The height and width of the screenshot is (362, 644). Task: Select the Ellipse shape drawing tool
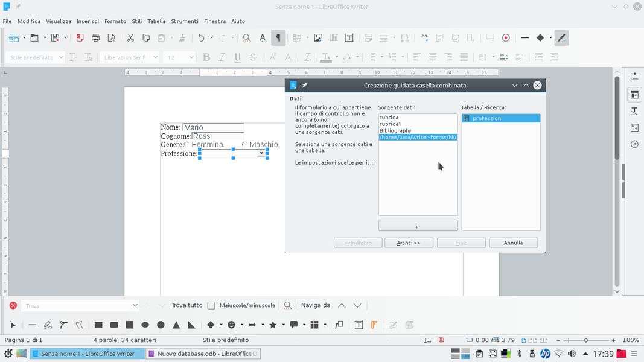(x=145, y=325)
